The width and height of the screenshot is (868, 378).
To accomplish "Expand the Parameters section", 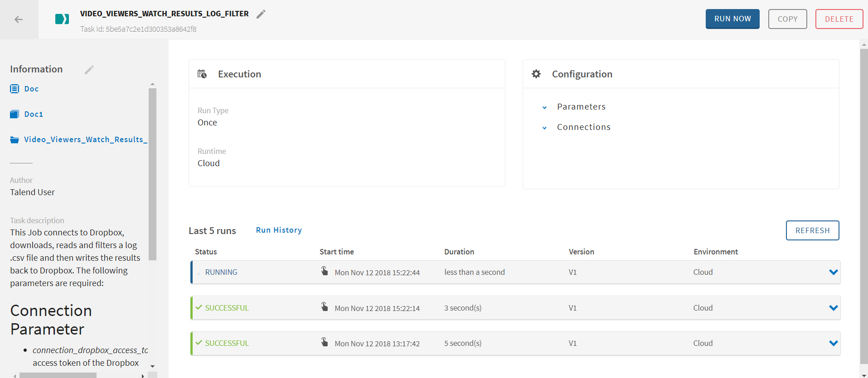I will click(x=544, y=107).
